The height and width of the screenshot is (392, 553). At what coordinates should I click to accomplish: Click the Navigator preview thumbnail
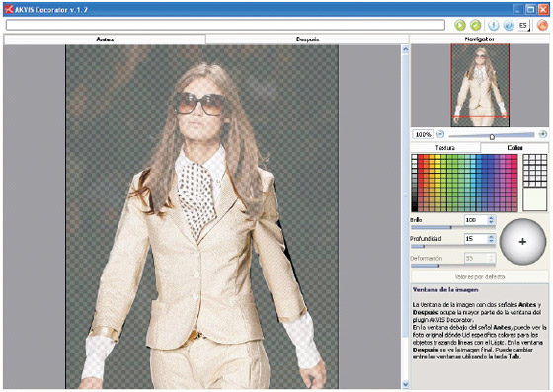point(480,85)
